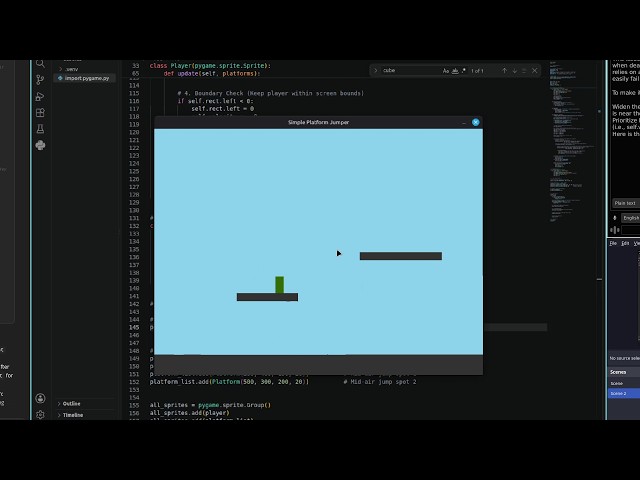
Task: Open the Edit menu in OBS window
Action: 625,243
